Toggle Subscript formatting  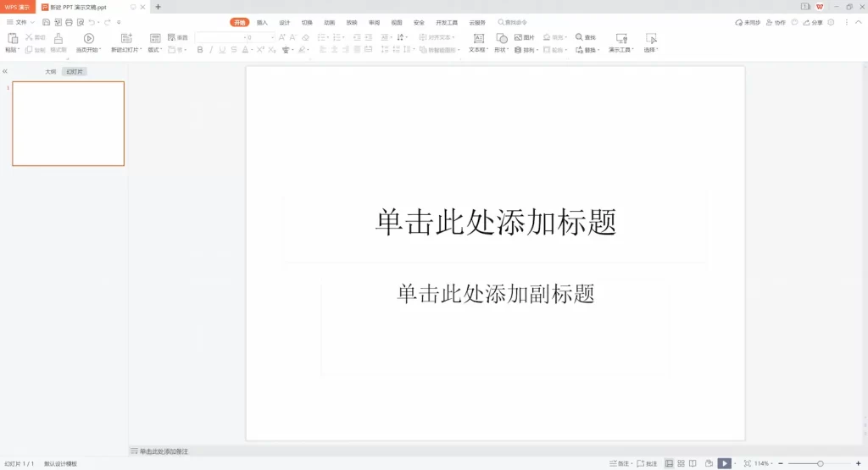tap(271, 50)
